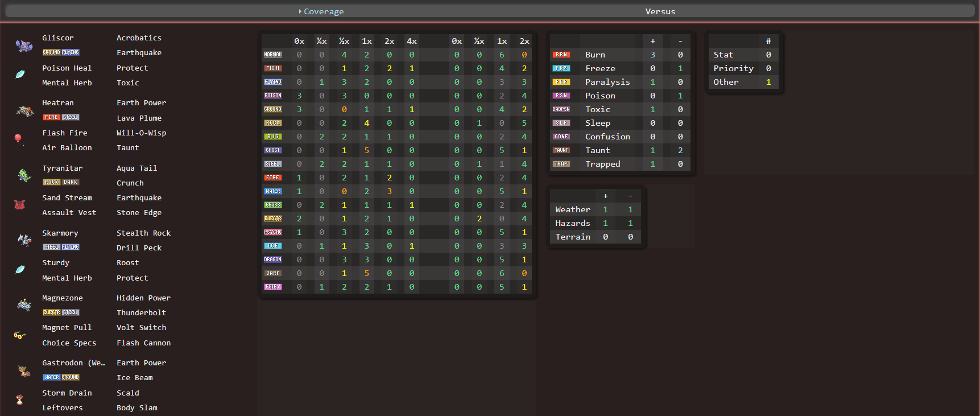
Task: Select the Stone Edge move
Action: click(139, 213)
